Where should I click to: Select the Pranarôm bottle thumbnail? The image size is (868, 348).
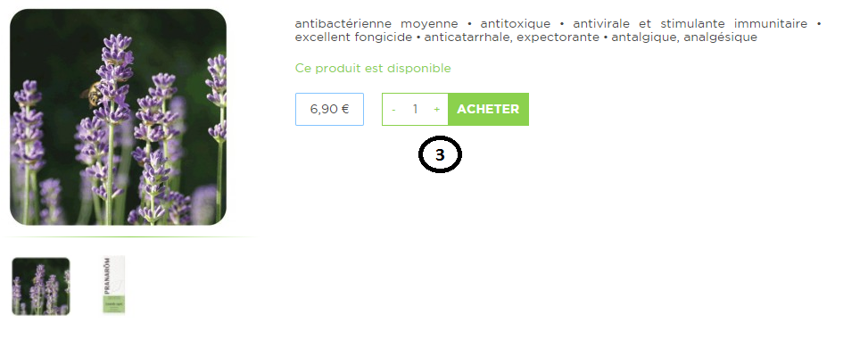pos(114,286)
